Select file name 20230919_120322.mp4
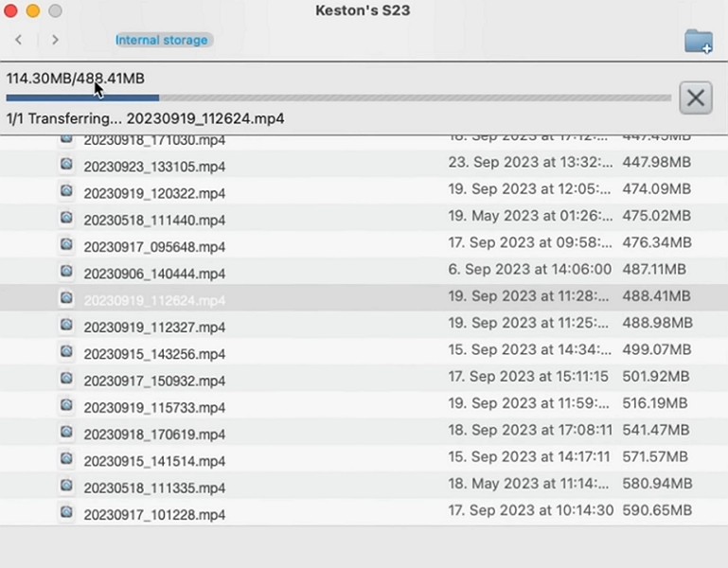This screenshot has width=728, height=568. pos(154,193)
